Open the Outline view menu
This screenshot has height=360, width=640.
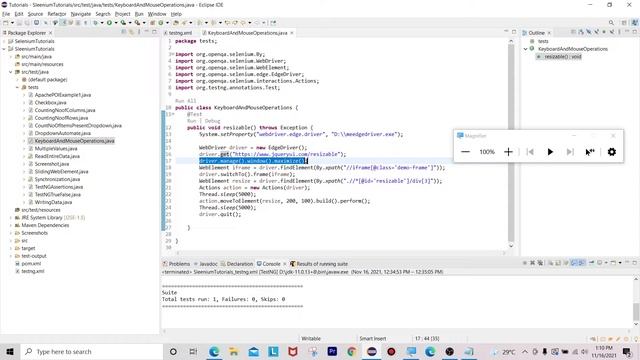[619, 32]
